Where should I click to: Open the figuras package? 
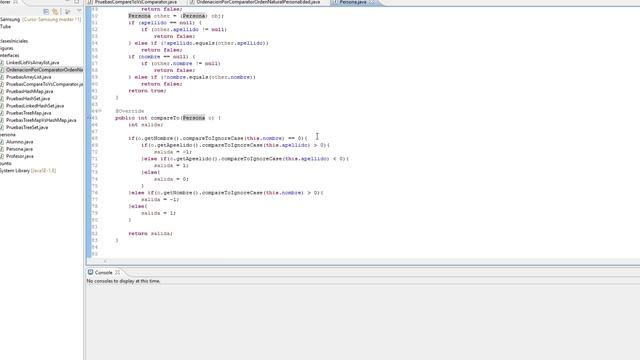[7, 48]
